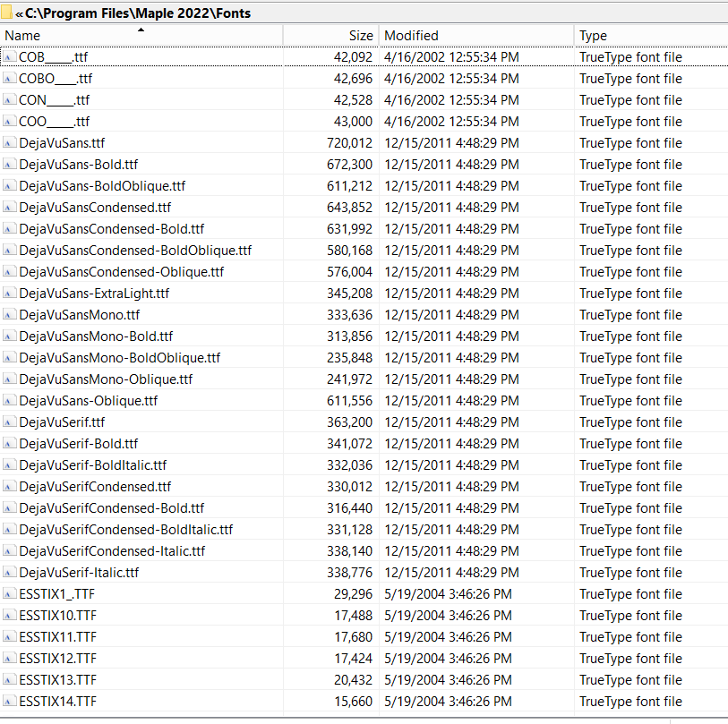Select the file name DejaVuSans-ExtraLight.ttf
Screen dimensions: 728x724
click(x=94, y=294)
